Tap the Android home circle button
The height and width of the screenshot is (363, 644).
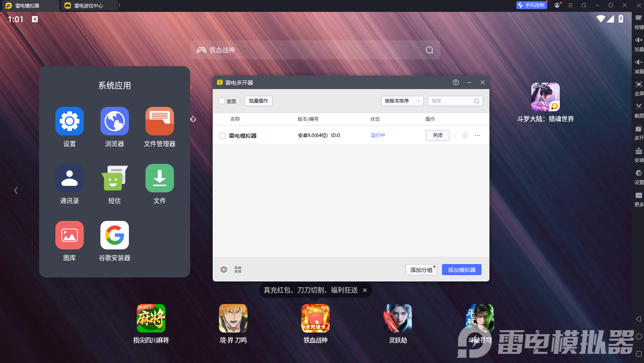[x=638, y=336]
